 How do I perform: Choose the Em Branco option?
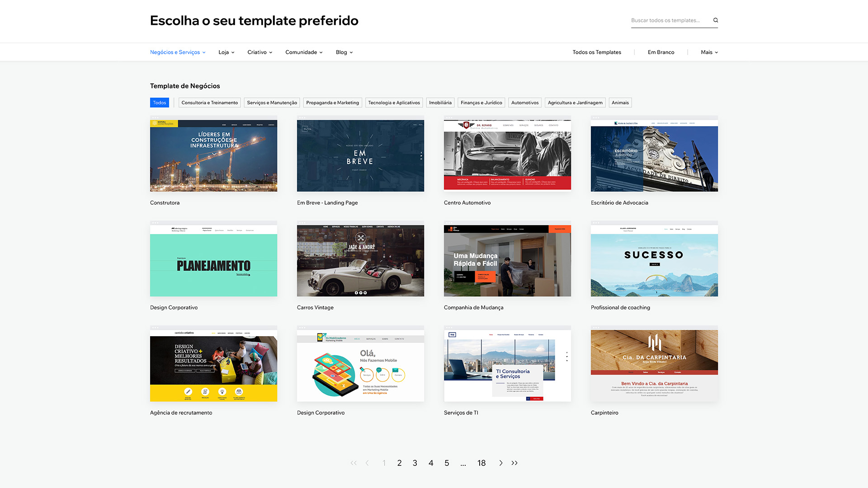(x=660, y=52)
